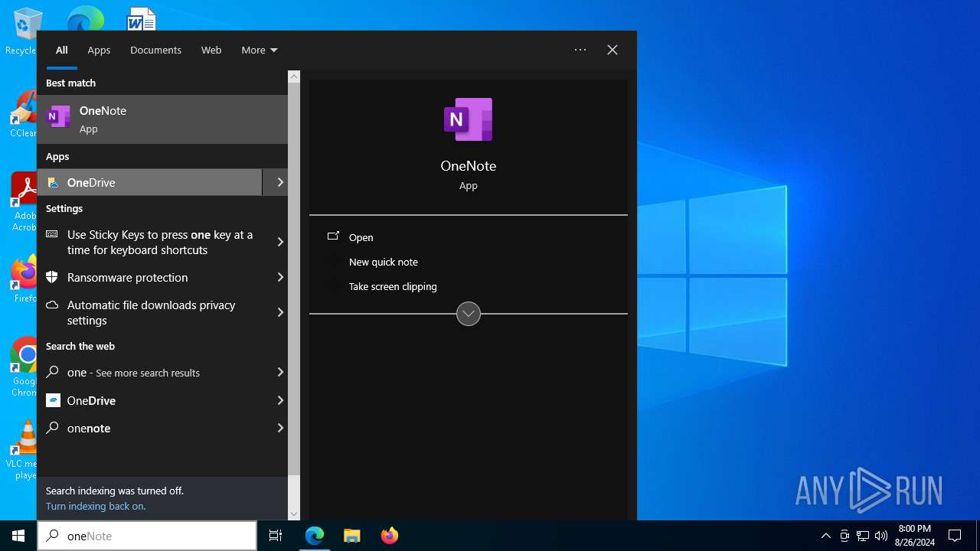Open the network status tray icon
This screenshot has height=551, width=980.
click(863, 536)
